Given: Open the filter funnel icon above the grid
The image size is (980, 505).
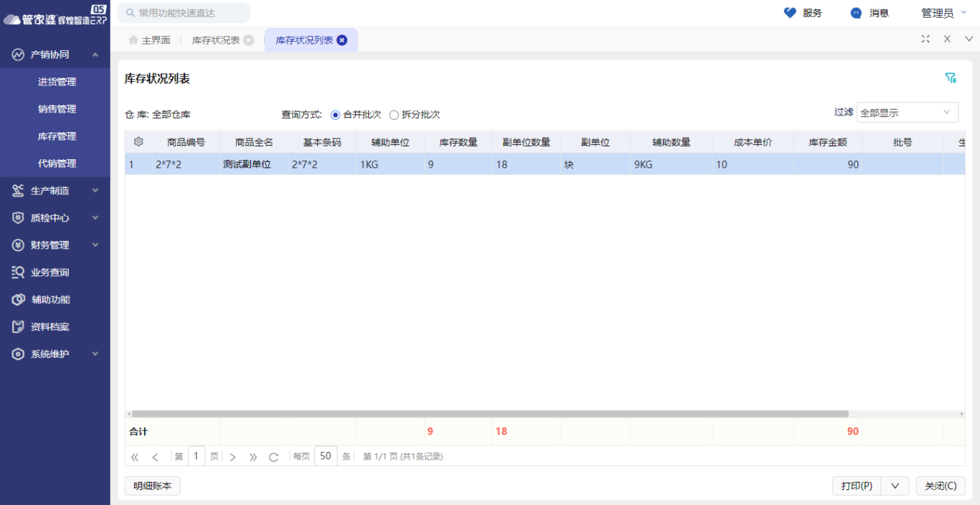Looking at the screenshot, I should pos(951,77).
